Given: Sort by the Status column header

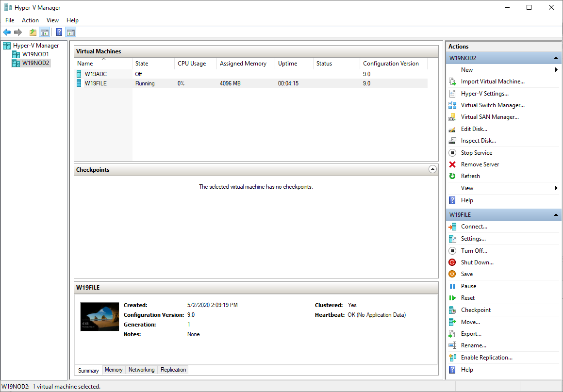Looking at the screenshot, I should 336,64.
